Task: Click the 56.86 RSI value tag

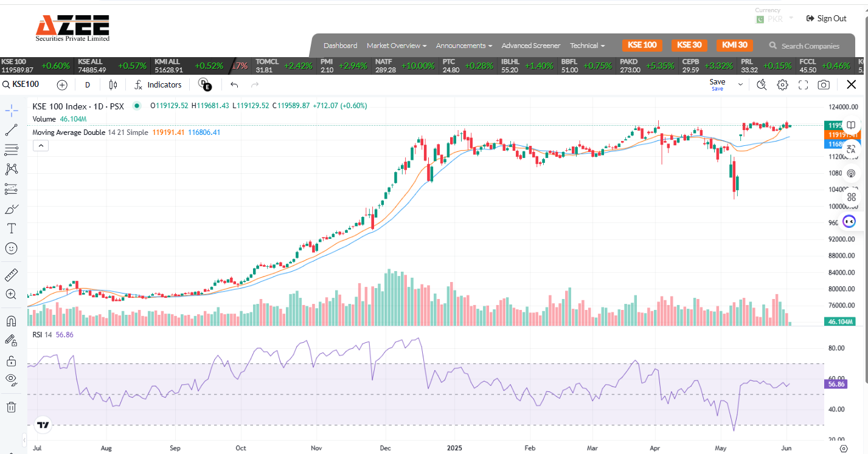Action: click(836, 384)
